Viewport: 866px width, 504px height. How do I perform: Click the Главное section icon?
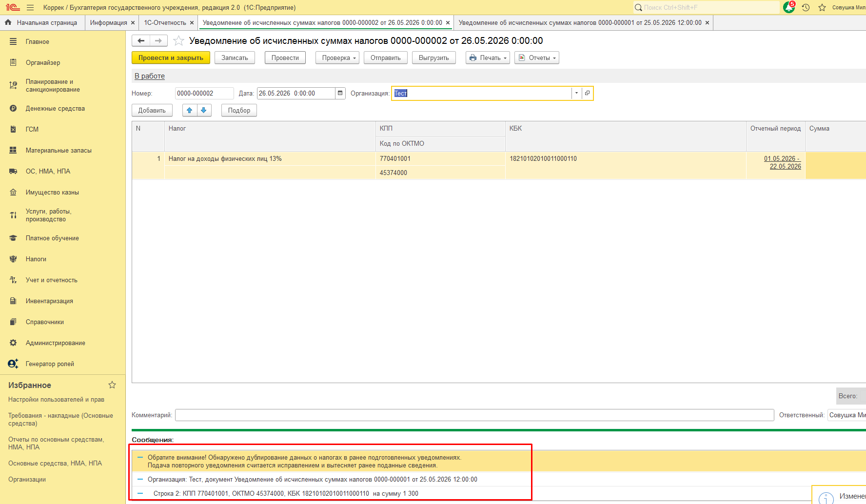click(x=13, y=41)
